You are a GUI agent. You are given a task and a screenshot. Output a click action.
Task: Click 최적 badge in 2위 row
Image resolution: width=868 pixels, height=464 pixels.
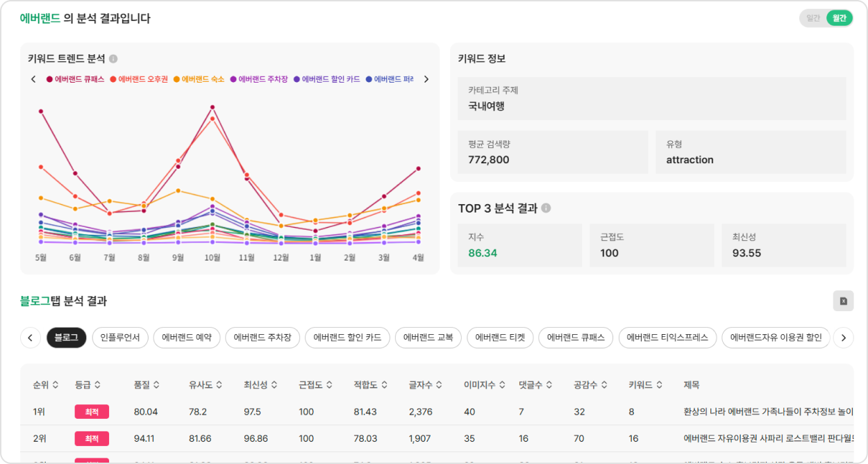click(x=92, y=439)
